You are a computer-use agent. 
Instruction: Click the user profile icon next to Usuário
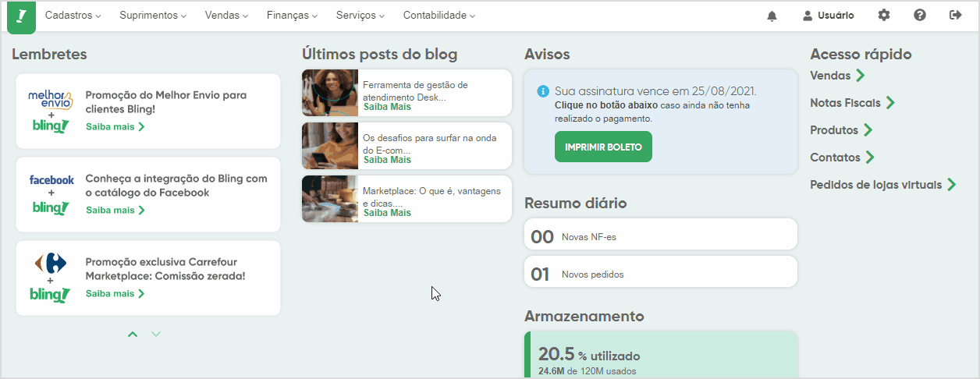808,16
